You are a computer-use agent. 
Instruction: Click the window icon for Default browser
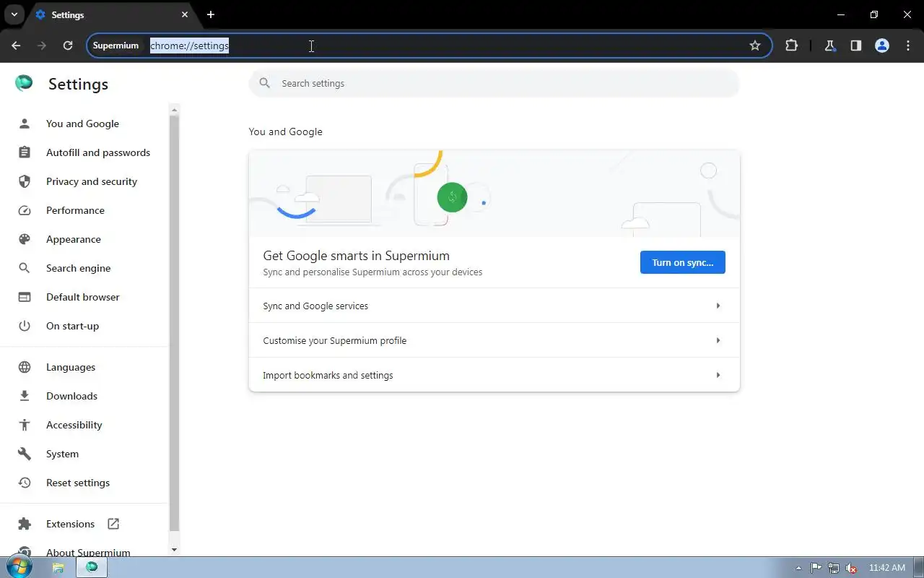click(x=25, y=297)
